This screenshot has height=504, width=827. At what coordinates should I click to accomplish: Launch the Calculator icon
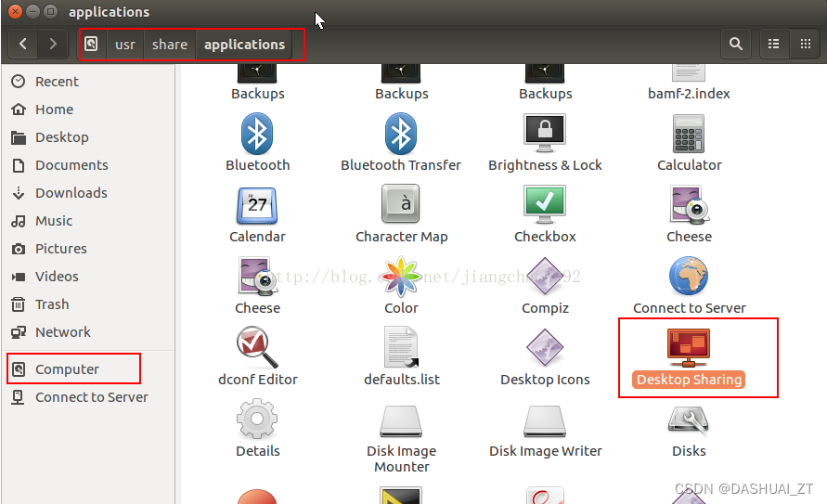click(x=689, y=134)
